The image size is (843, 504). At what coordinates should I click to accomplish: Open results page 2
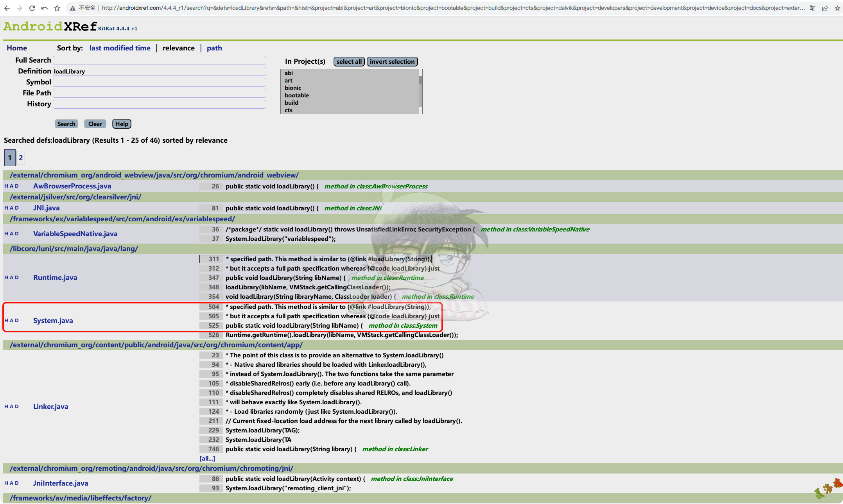[21, 158]
